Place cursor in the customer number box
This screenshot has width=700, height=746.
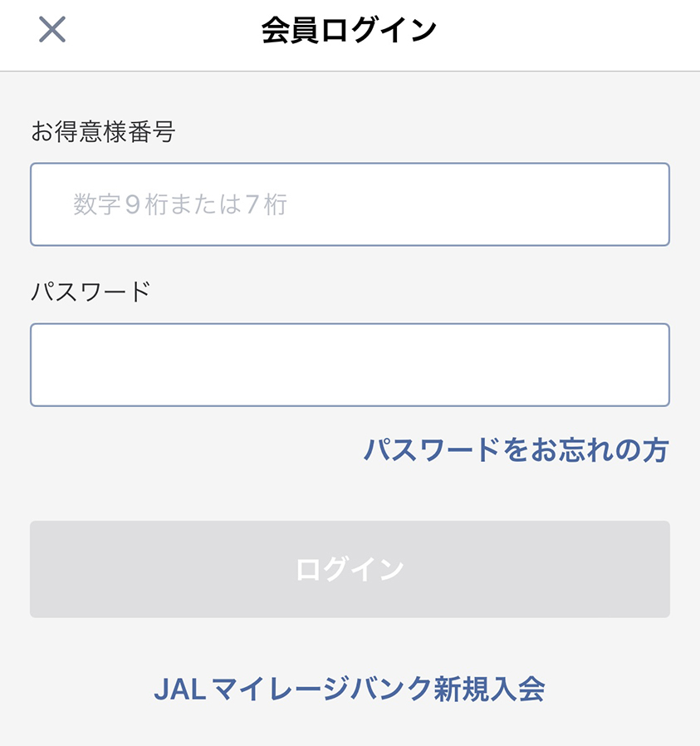tap(350, 204)
